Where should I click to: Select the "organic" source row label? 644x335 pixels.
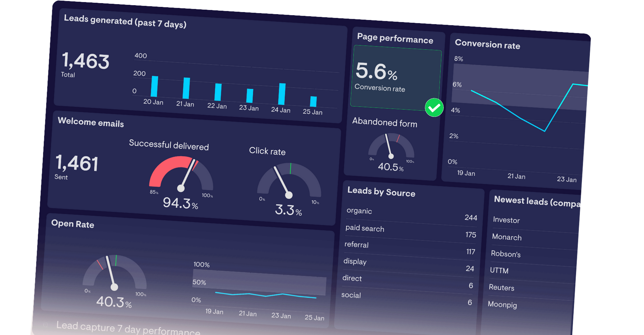(359, 211)
